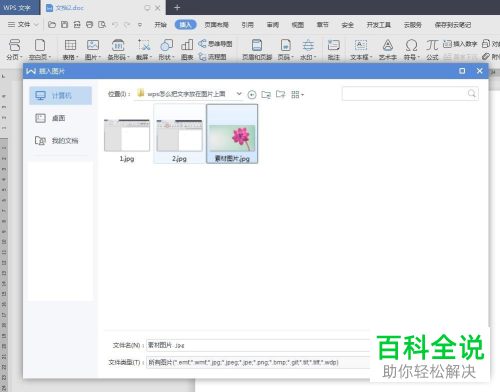Switch to the 审阅 ribbon tab
The width and height of the screenshot is (500, 392).
(273, 25)
